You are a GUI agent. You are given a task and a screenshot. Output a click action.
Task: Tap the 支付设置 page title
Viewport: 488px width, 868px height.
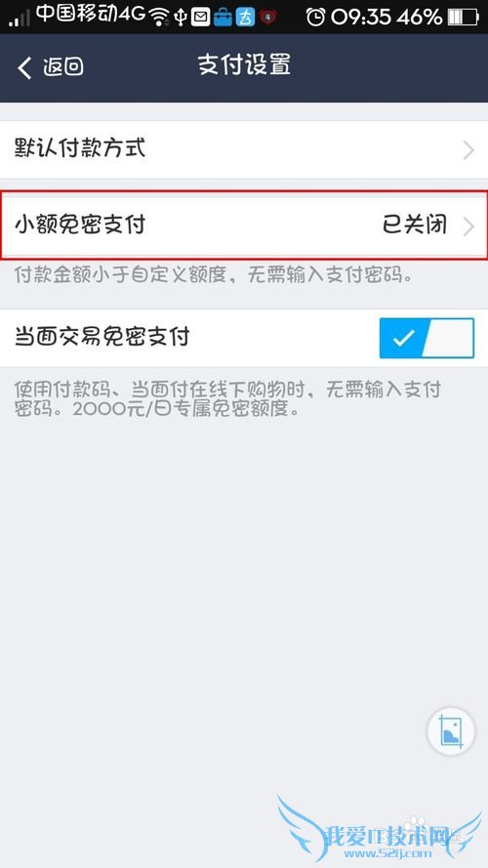coord(244,65)
